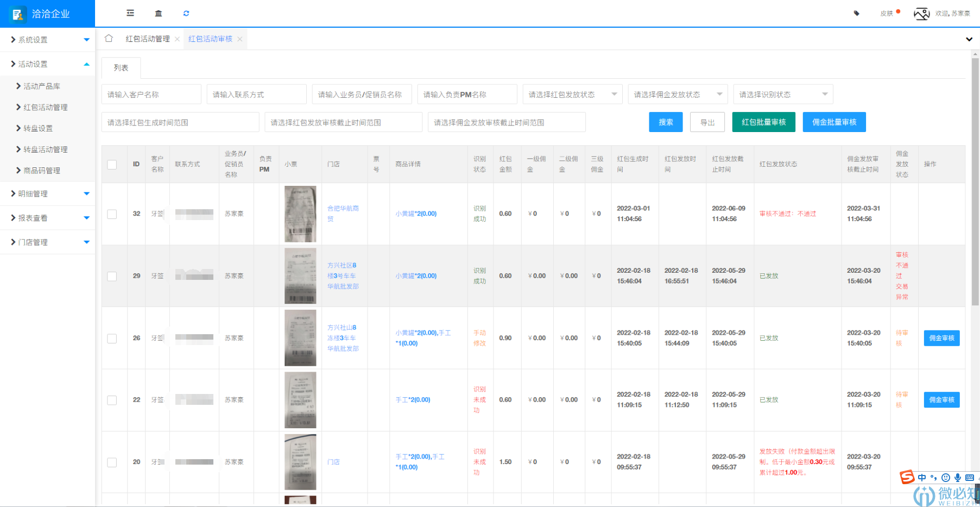Click the IME microphone icon
This screenshot has height=507, width=980.
pos(958,478)
